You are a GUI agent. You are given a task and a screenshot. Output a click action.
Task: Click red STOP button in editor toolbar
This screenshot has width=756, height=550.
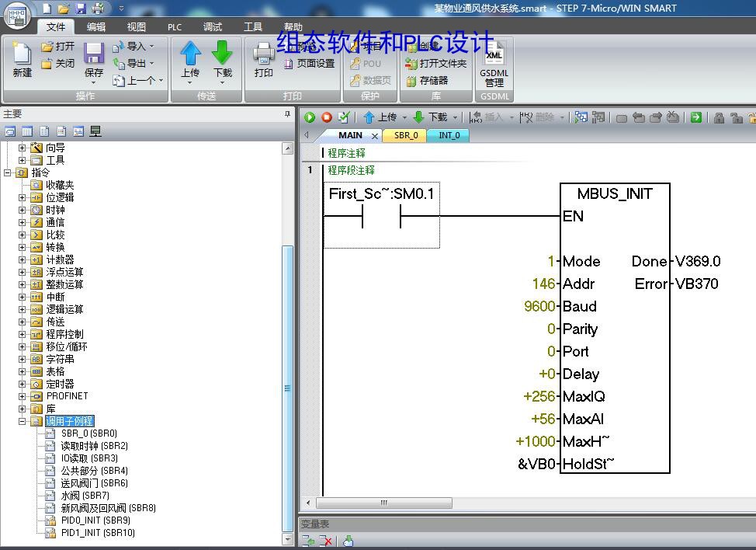327,117
